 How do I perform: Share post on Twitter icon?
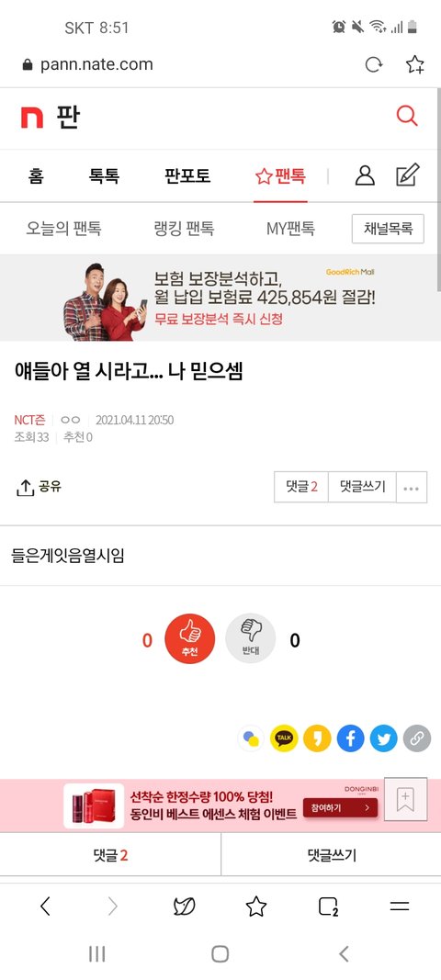click(x=383, y=738)
